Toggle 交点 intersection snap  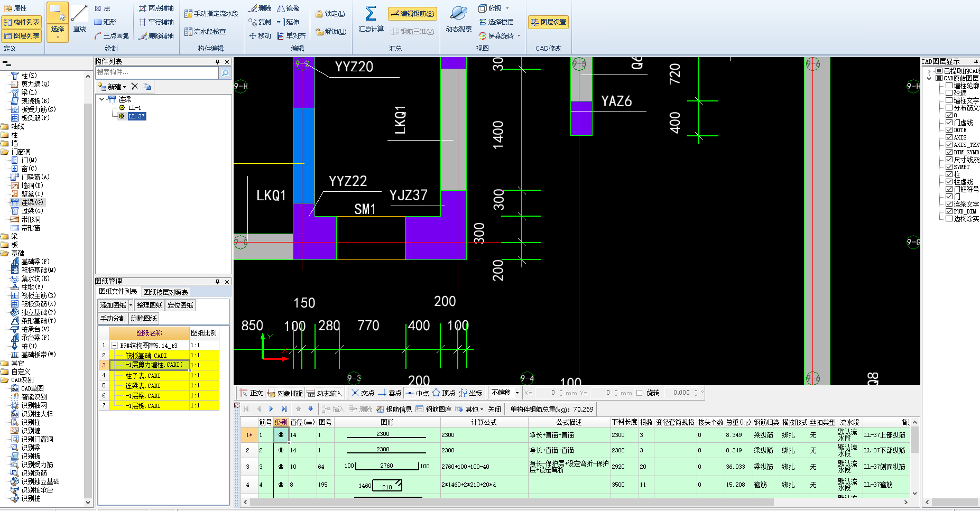tap(363, 393)
